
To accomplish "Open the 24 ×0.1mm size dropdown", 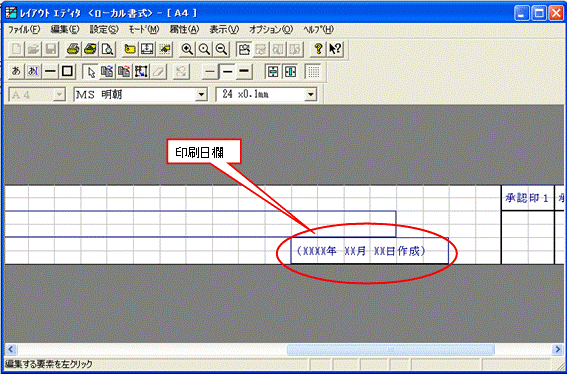I will pos(310,95).
